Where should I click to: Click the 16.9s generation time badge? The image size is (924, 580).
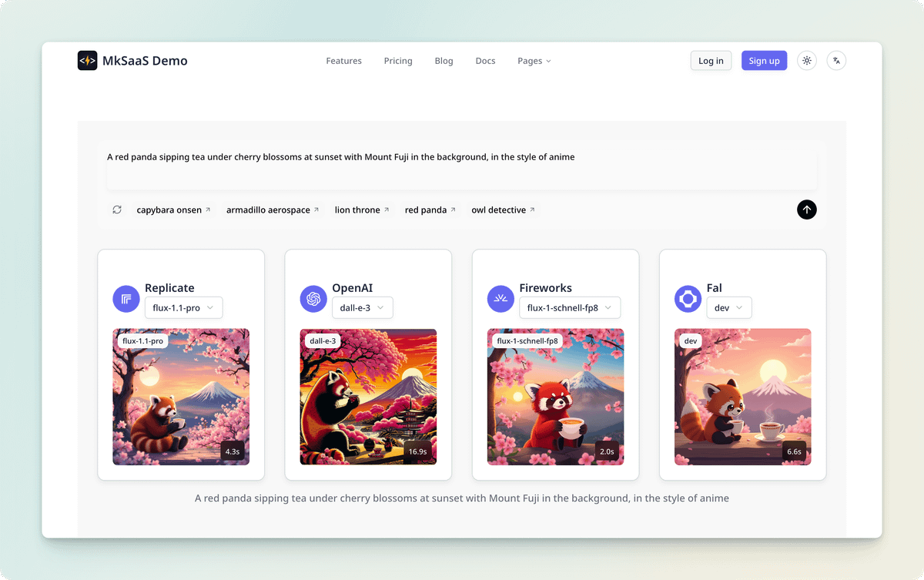click(417, 451)
